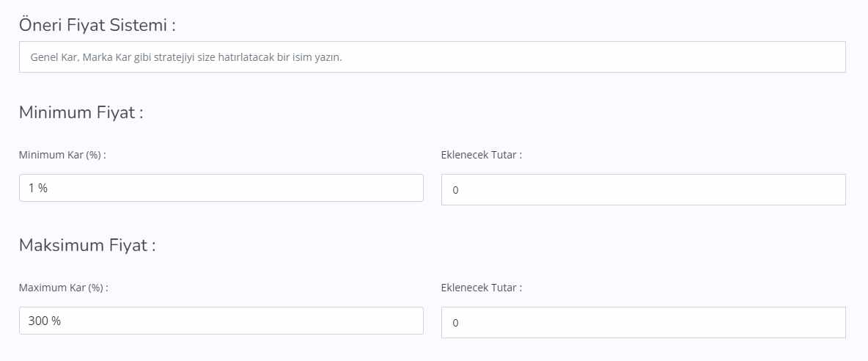Click the "Minimum Fiyat :" section heading
Screen dimensions: 868x361
click(x=81, y=113)
